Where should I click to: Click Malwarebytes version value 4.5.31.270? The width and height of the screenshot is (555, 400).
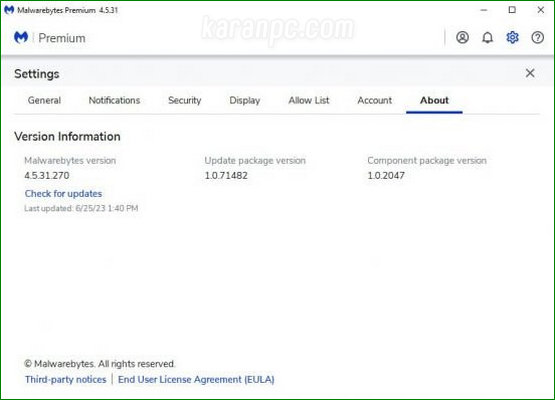pyautogui.click(x=47, y=176)
